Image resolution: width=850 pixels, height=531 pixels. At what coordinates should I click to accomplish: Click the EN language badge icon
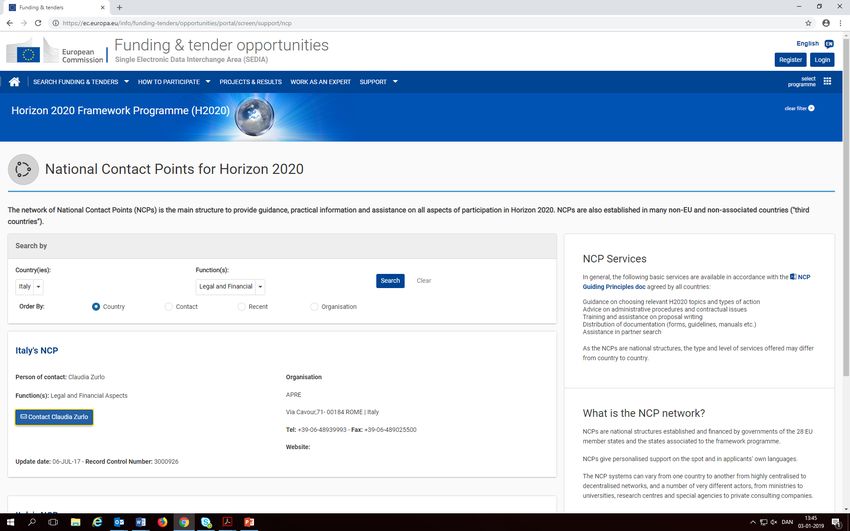(829, 44)
